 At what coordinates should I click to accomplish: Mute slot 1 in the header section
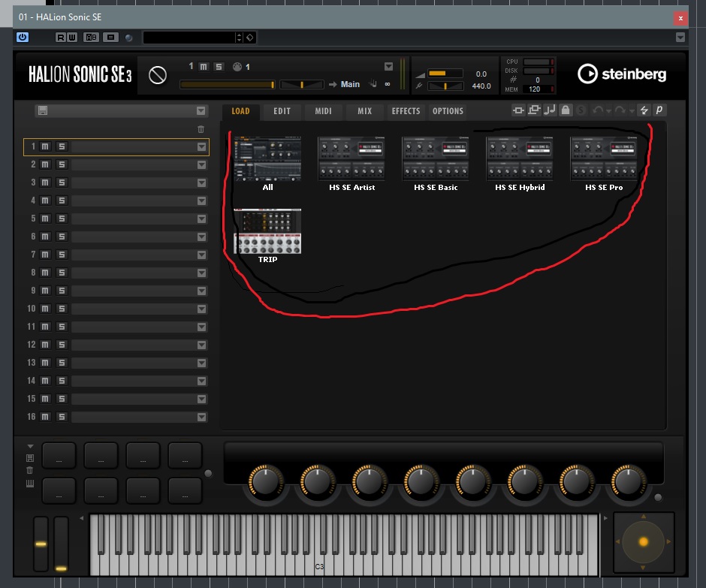point(204,67)
